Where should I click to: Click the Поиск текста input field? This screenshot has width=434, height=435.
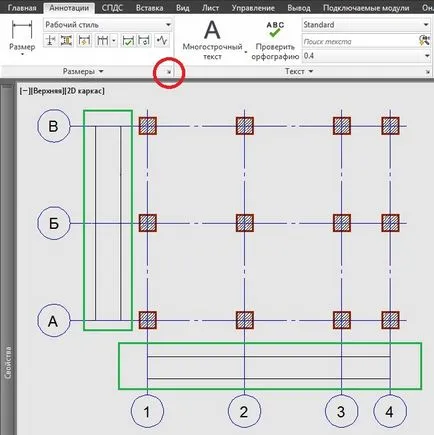click(359, 41)
